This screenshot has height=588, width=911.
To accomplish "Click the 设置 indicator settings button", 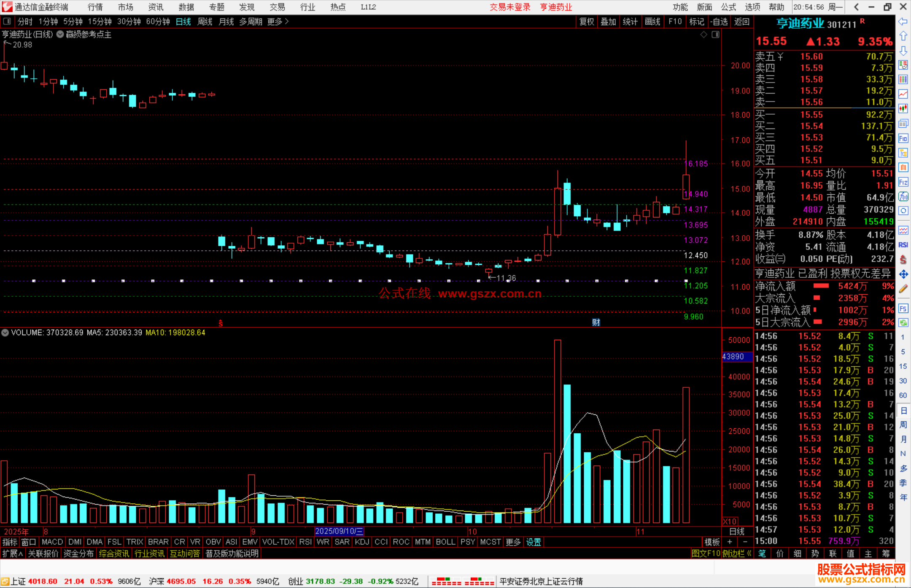I will (x=534, y=542).
